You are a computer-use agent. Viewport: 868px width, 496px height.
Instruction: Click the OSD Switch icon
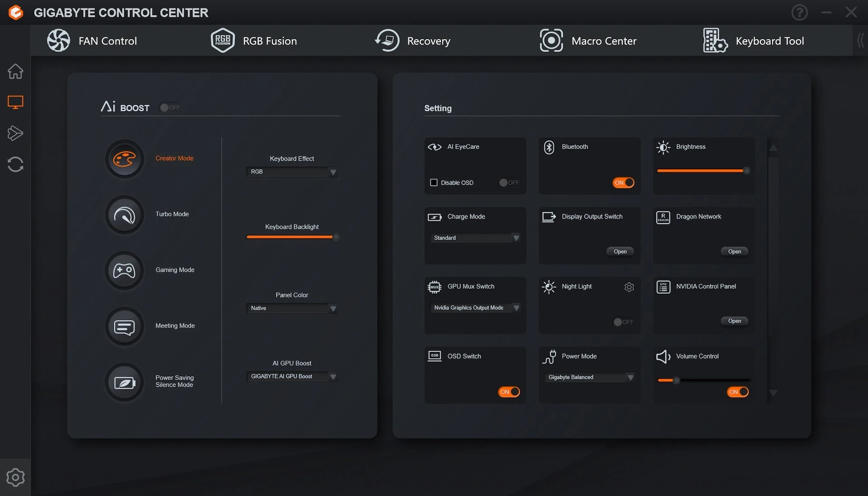pyautogui.click(x=434, y=356)
